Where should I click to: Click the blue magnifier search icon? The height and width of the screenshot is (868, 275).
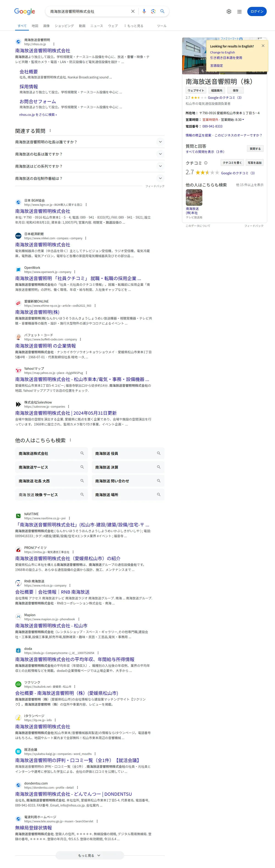click(x=162, y=11)
